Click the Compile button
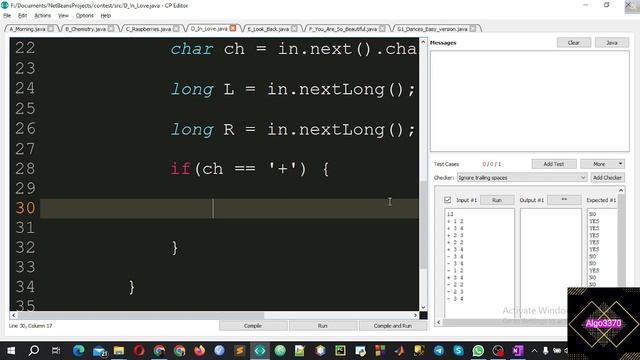The image size is (640, 360). [253, 326]
